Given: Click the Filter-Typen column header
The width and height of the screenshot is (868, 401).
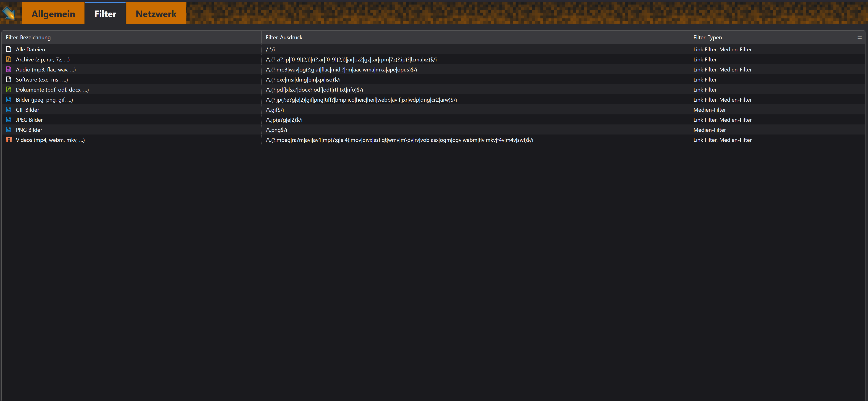Looking at the screenshot, I should click(707, 37).
